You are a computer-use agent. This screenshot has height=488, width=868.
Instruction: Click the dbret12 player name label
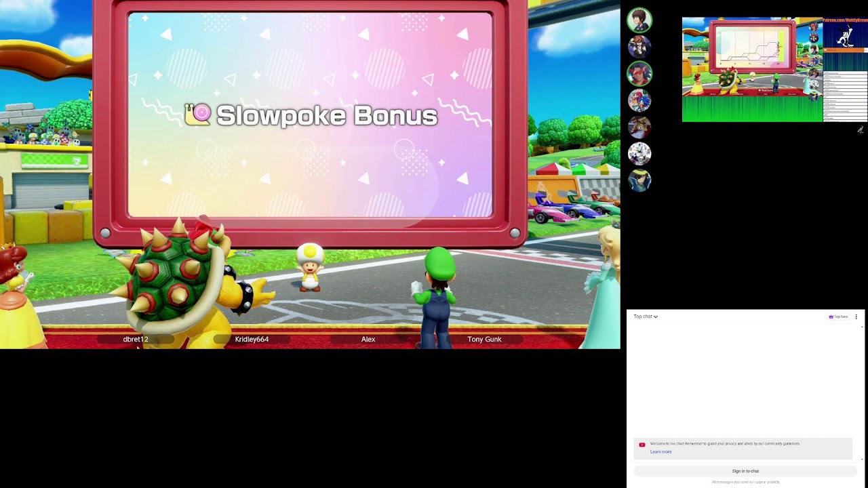tap(136, 339)
